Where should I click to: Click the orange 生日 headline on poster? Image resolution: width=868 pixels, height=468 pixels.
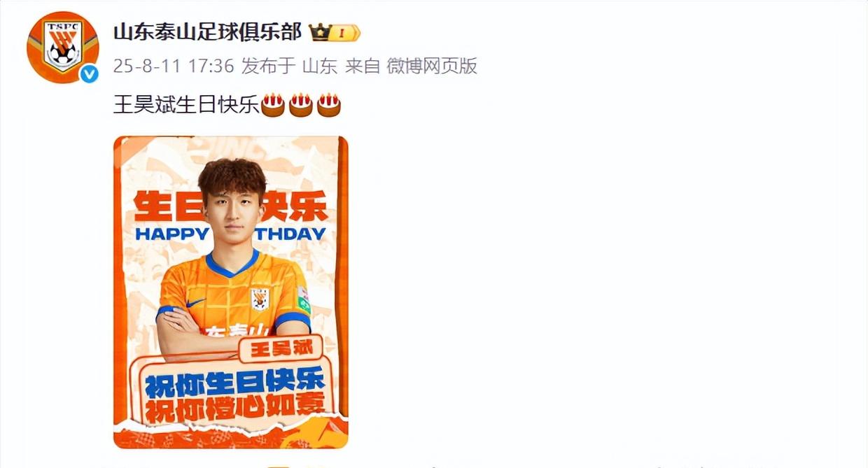(167, 206)
